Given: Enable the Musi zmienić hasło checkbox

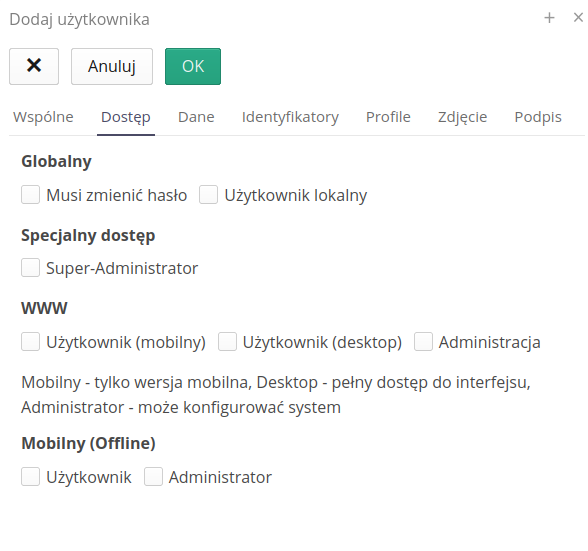Looking at the screenshot, I should pos(30,195).
